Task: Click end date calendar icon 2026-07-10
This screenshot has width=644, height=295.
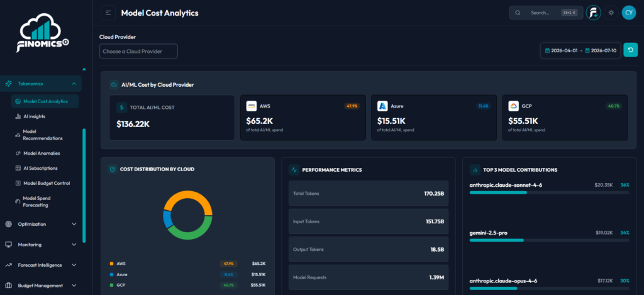Action: (x=587, y=50)
